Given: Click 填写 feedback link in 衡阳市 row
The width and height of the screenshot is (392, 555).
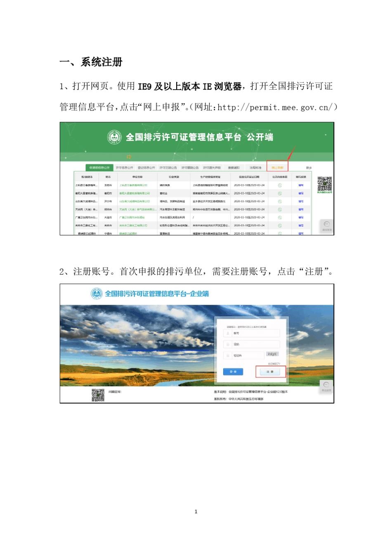Looking at the screenshot, I should coord(301,193).
